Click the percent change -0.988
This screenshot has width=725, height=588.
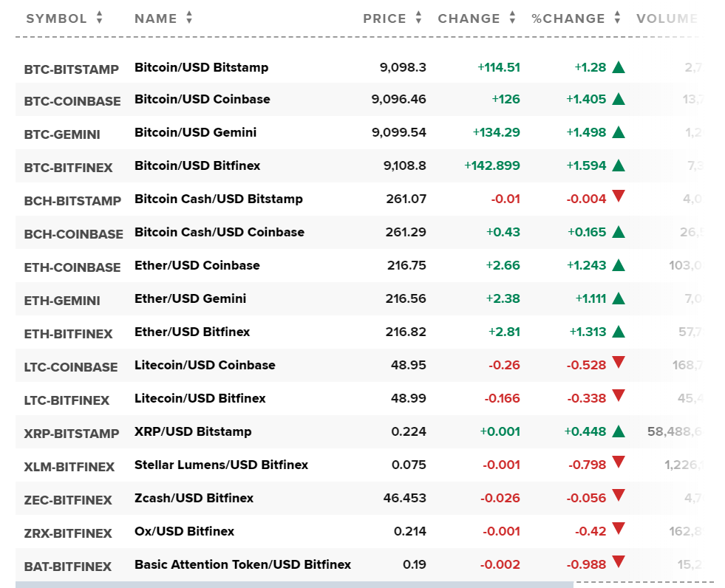pyautogui.click(x=586, y=565)
